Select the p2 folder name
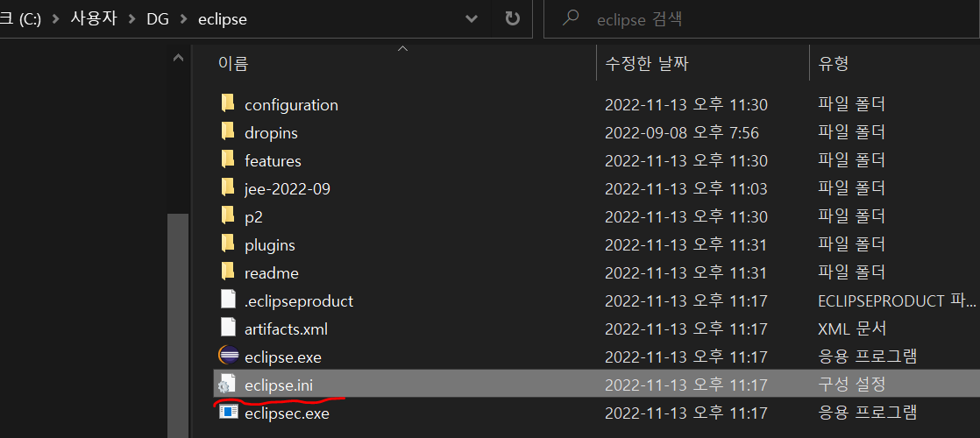This screenshot has height=438, width=980. click(x=253, y=217)
